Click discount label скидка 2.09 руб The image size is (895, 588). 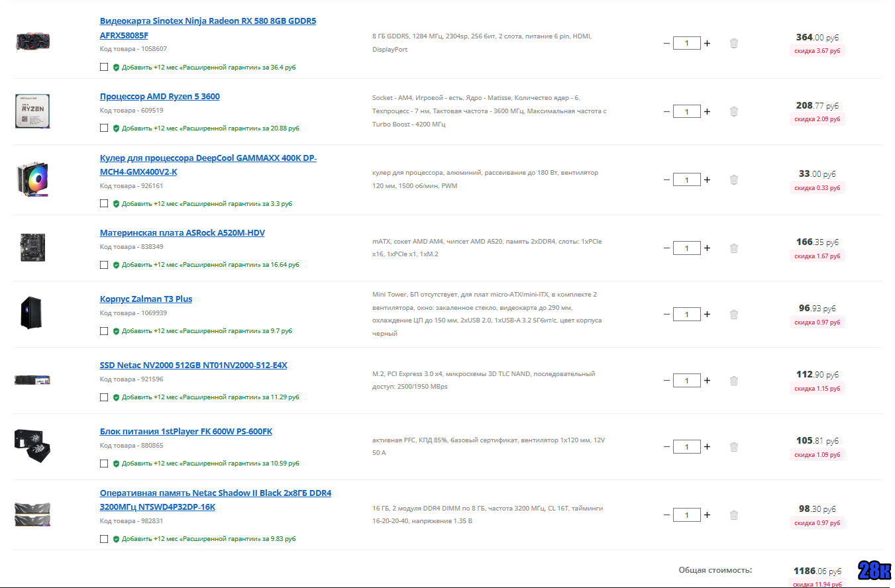817,119
